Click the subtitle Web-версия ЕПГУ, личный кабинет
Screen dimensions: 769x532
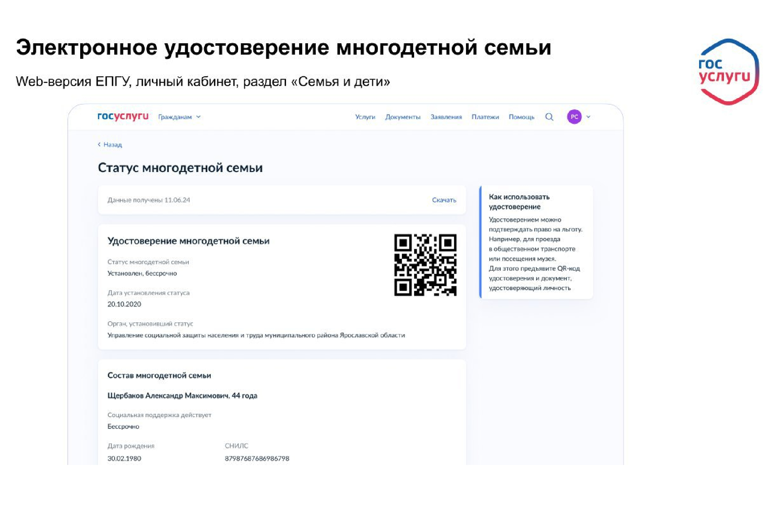[127, 82]
